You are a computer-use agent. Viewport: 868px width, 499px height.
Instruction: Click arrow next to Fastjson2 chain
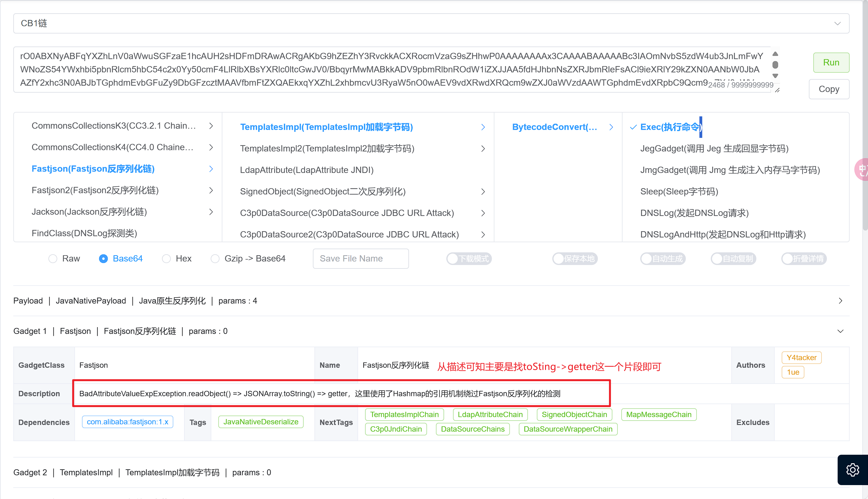tap(211, 191)
